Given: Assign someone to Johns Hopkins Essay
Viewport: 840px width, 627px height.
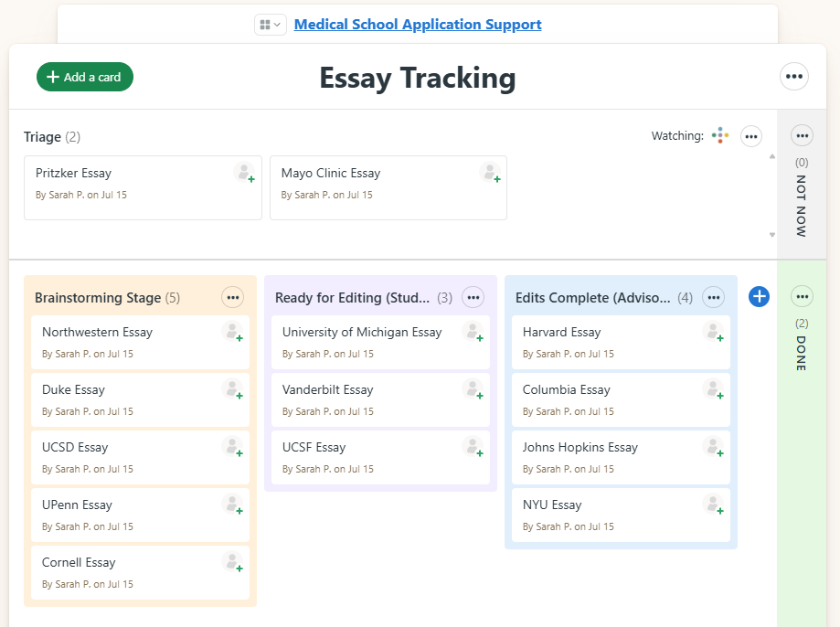Looking at the screenshot, I should tap(714, 447).
